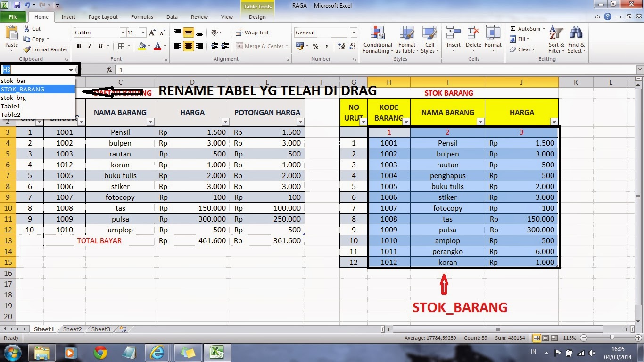
Task: Select the underline formatting icon
Action: pyautogui.click(x=100, y=46)
